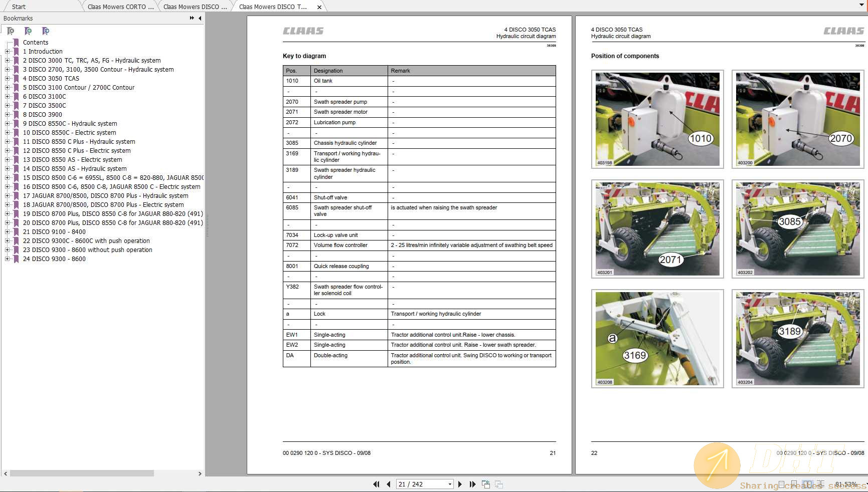This screenshot has width=868, height=492.
Task: Click the 'Position of components' heading
Action: (625, 56)
